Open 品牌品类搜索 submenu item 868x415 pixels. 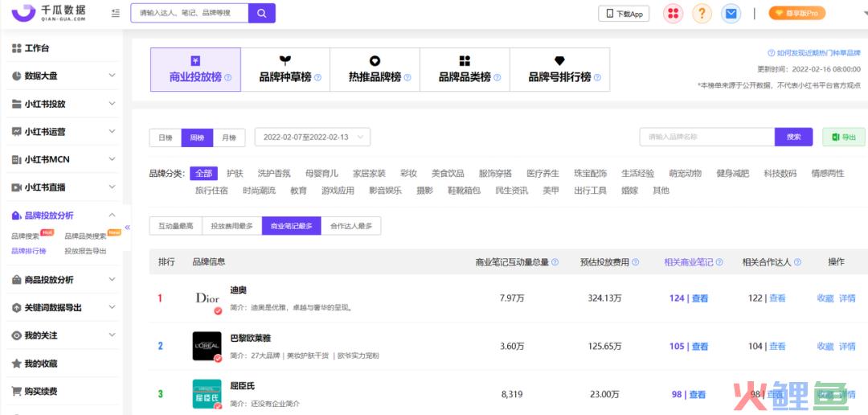coord(85,236)
